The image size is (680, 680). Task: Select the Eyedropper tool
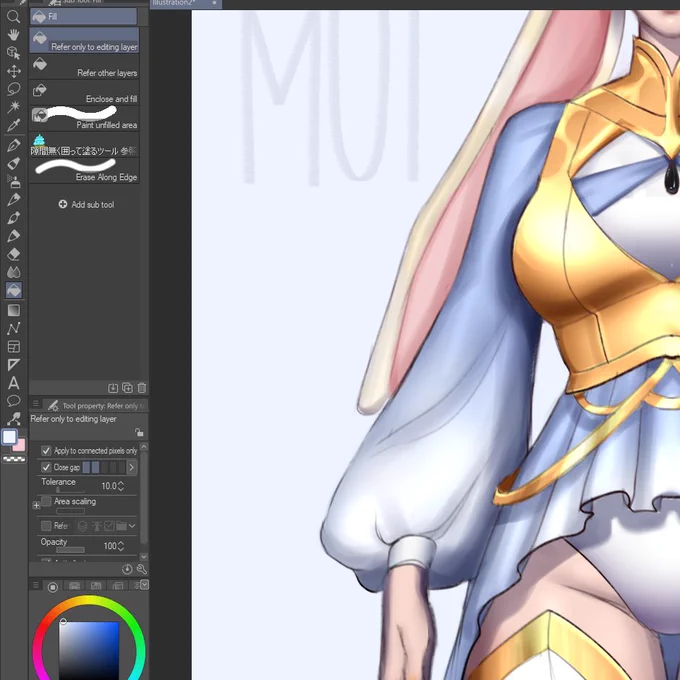coord(13,125)
